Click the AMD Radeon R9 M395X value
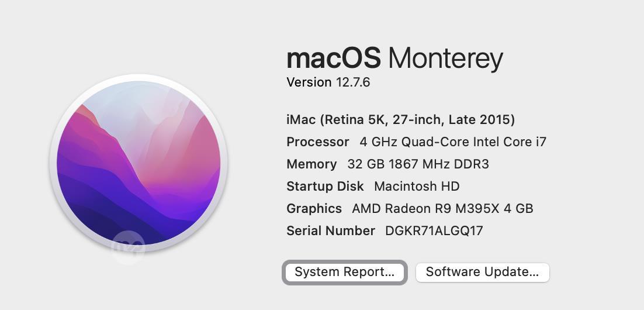The width and height of the screenshot is (644, 310). tap(442, 209)
